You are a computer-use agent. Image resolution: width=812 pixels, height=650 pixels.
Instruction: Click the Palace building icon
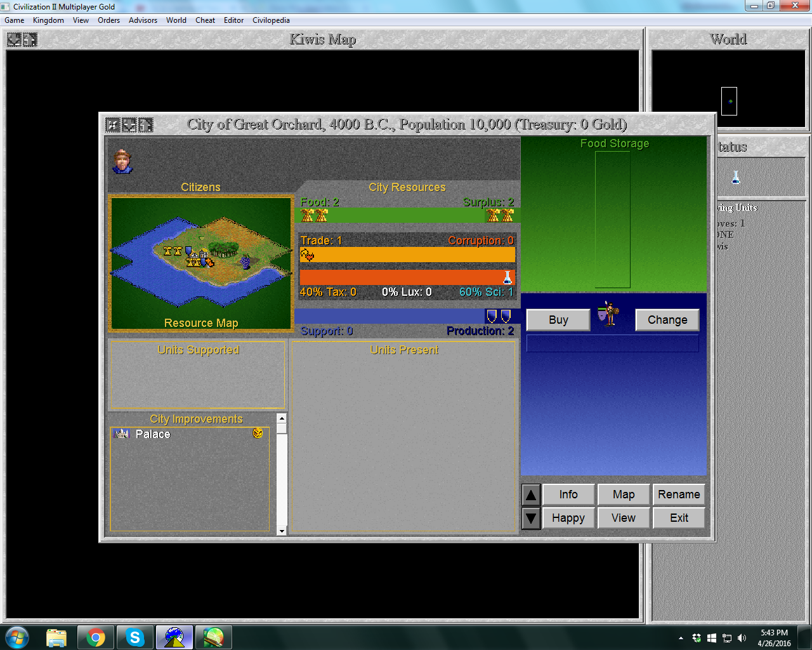pos(121,434)
